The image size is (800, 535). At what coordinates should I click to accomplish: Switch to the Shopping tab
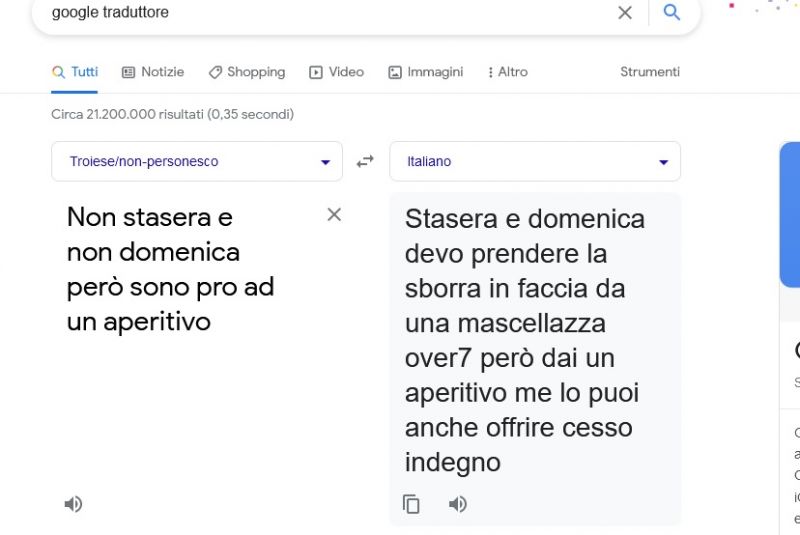point(247,72)
